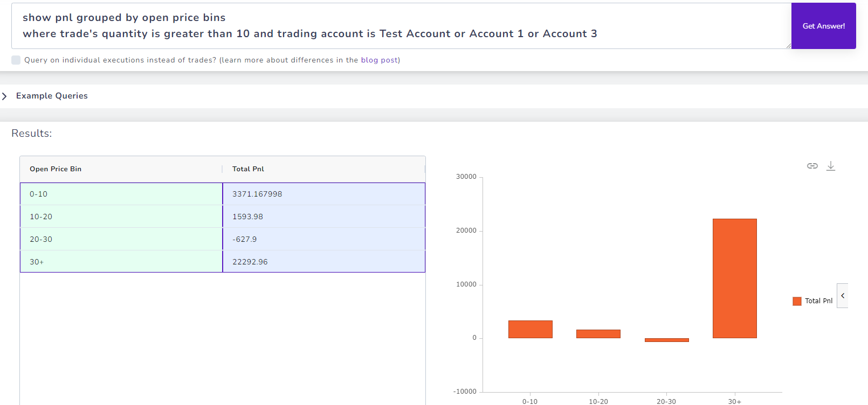This screenshot has height=405, width=868.
Task: Select the 3371.167998 value cell
Action: (324, 194)
